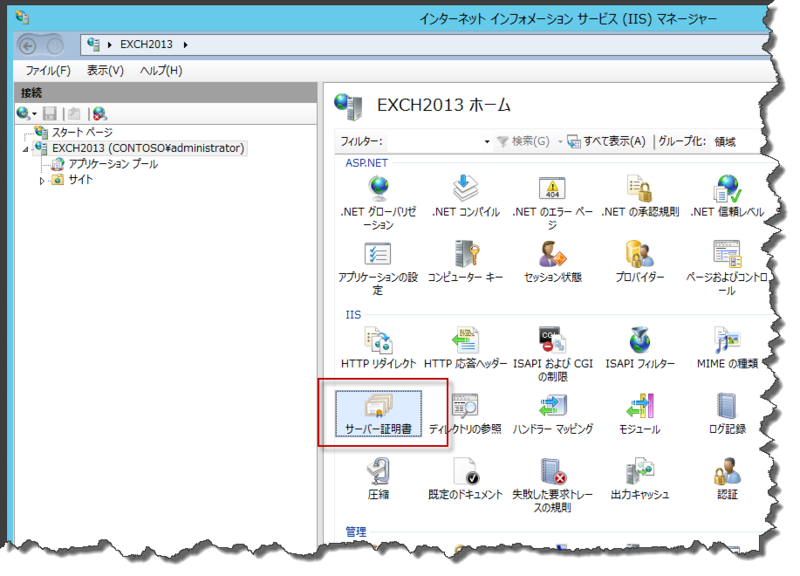800x576 pixels.
Task: Open the セッション状態 feature
Action: click(553, 262)
